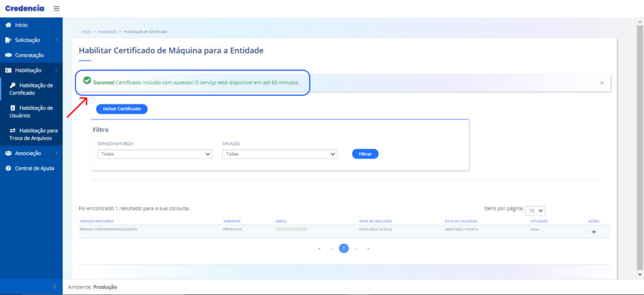Click the Filtrar button
The image size is (644, 295).
(x=365, y=153)
